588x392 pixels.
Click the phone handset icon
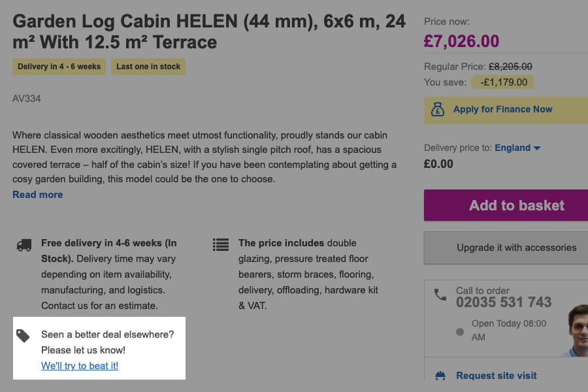tap(440, 295)
